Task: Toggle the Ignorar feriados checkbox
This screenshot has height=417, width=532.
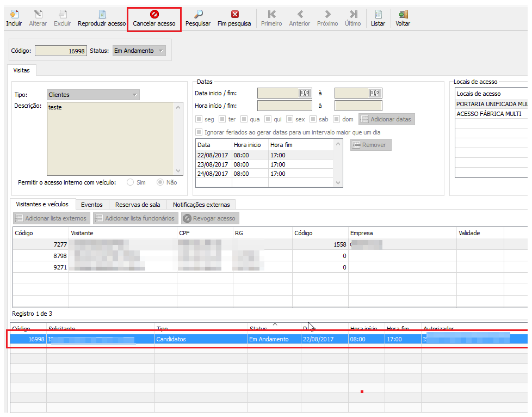Action: pyautogui.click(x=199, y=132)
